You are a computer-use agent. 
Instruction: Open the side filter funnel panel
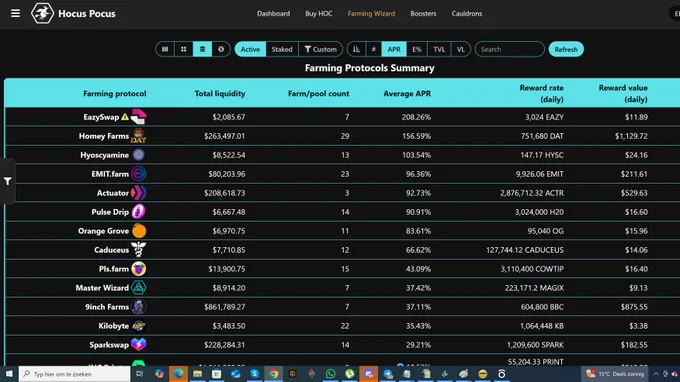pyautogui.click(x=7, y=181)
